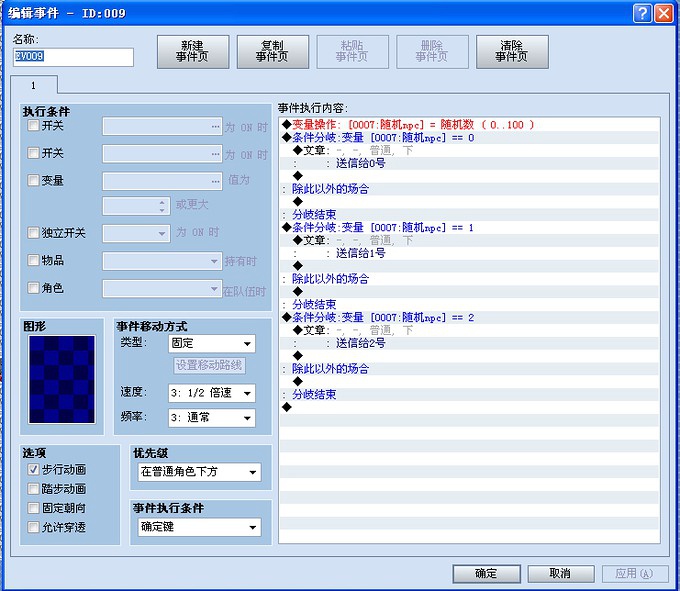Click the 新建事件页 button
This screenshot has width=680, height=591.
pyautogui.click(x=193, y=52)
